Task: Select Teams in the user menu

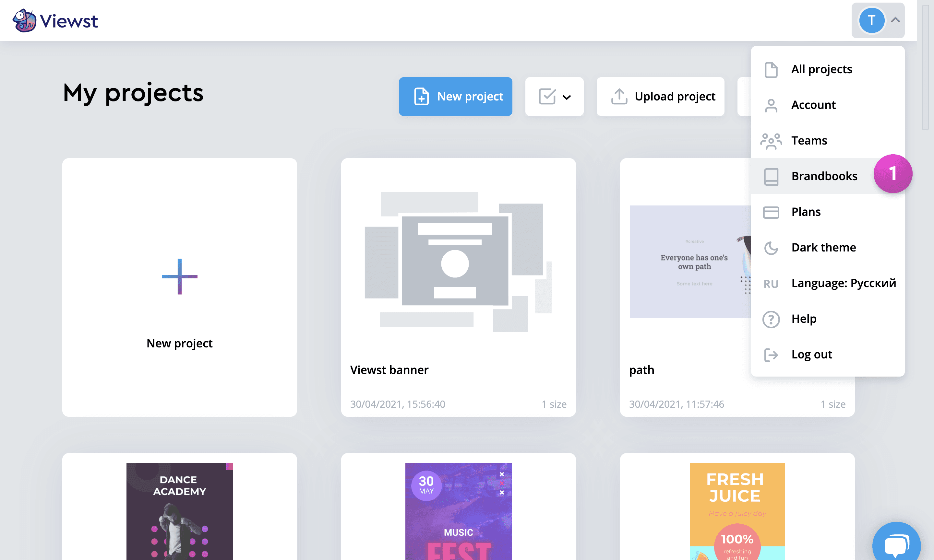Action: point(809,141)
